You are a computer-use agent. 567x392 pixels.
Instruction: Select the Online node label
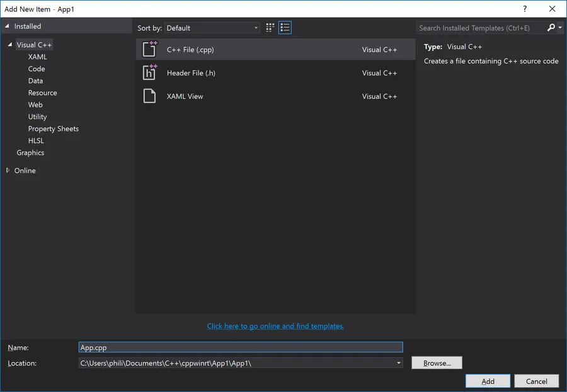pos(25,171)
